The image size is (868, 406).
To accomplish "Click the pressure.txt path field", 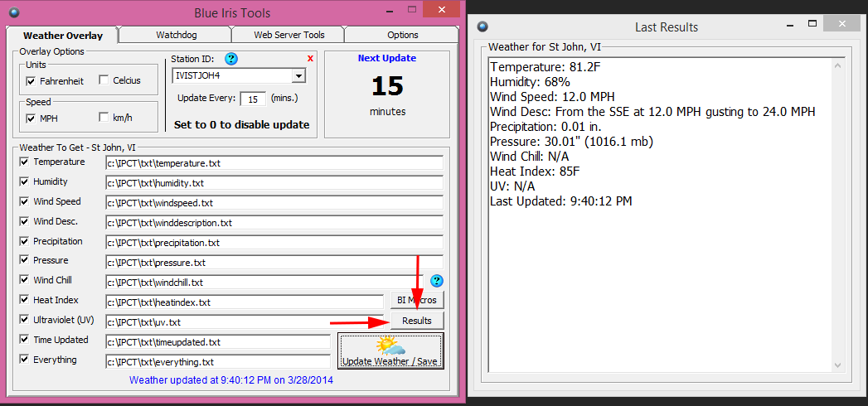I will click(274, 263).
